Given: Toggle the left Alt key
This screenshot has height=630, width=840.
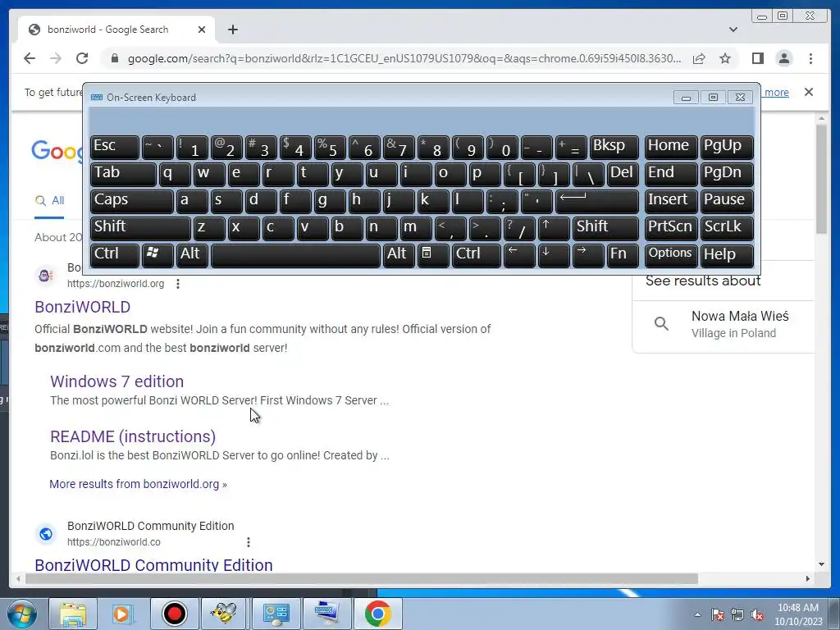Looking at the screenshot, I should pyautogui.click(x=192, y=255).
